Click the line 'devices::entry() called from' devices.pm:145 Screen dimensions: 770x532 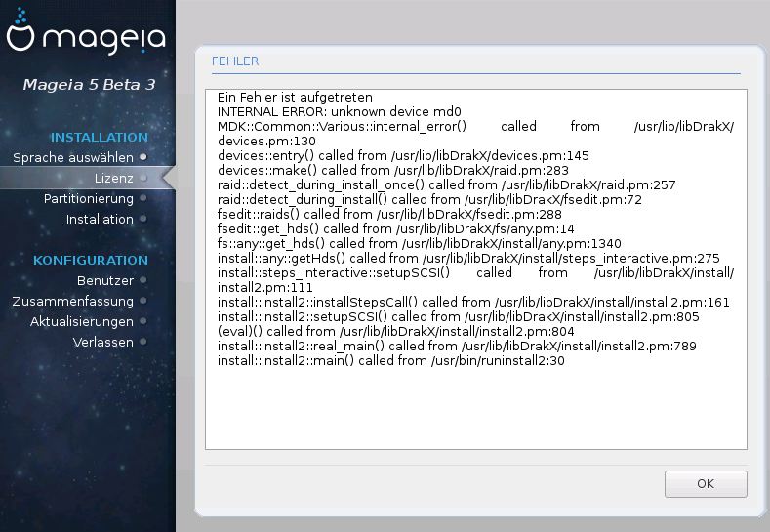click(x=403, y=156)
